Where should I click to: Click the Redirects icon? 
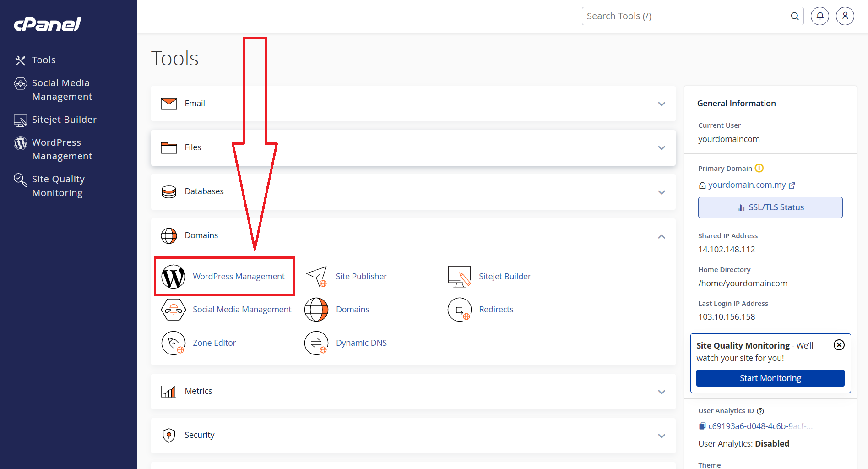tap(460, 310)
